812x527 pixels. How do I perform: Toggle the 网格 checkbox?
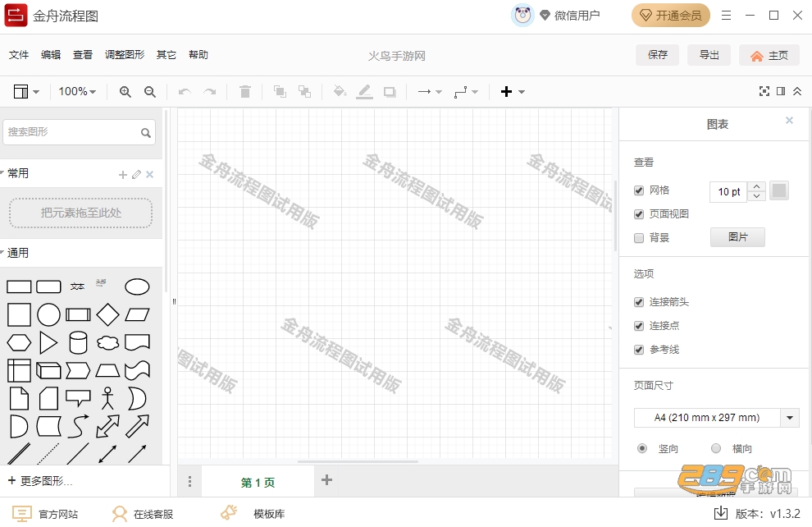pos(639,190)
